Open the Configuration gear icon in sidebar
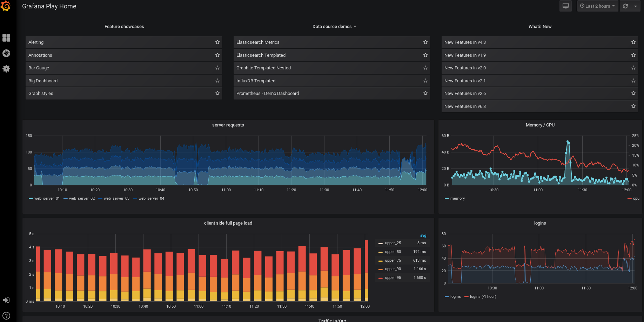 (6, 69)
